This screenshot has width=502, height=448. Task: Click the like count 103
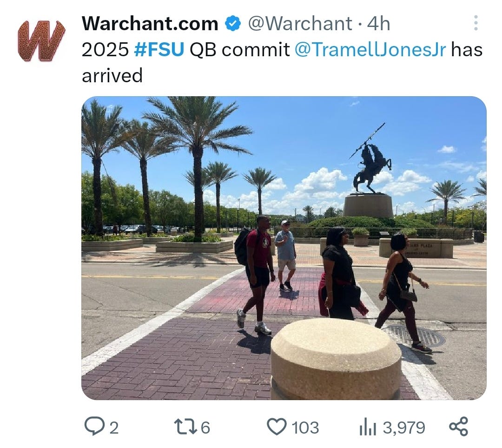pos(305,428)
